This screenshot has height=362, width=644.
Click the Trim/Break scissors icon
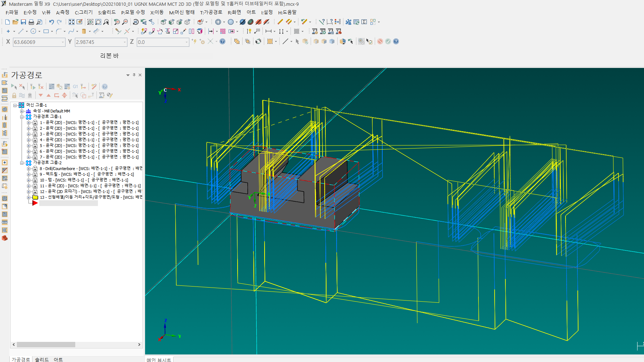pyautogui.click(x=118, y=31)
